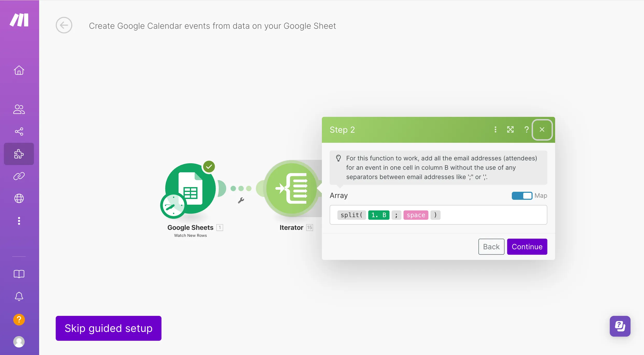Image resolution: width=644 pixels, height=355 pixels.
Task: Click the lightbulb hint icon
Action: coord(338,158)
